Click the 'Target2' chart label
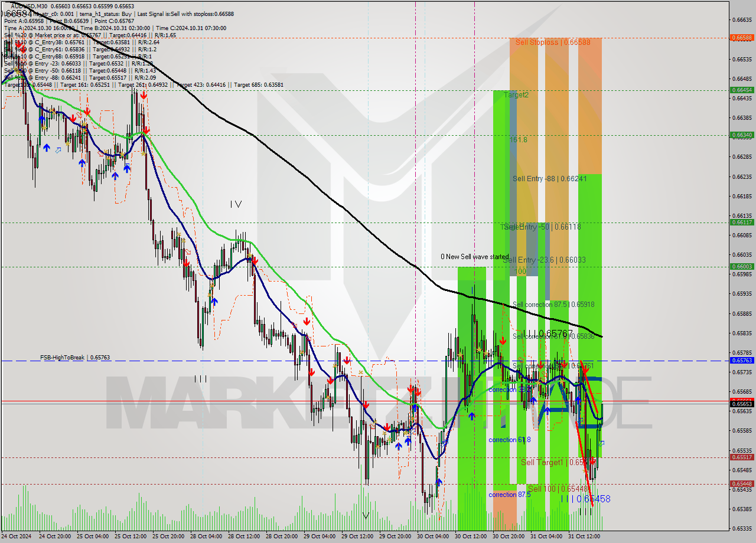Viewport: 756px width, 543px height. click(516, 94)
